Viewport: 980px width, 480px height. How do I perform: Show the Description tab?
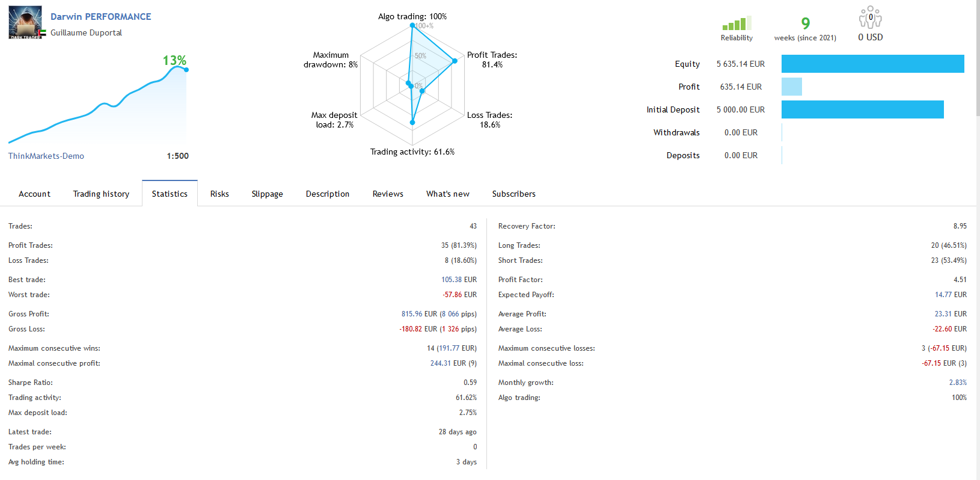coord(328,194)
